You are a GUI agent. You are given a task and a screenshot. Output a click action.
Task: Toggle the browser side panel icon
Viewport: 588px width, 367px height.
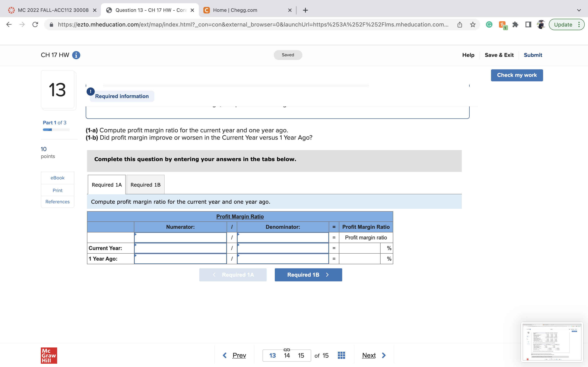point(528,24)
